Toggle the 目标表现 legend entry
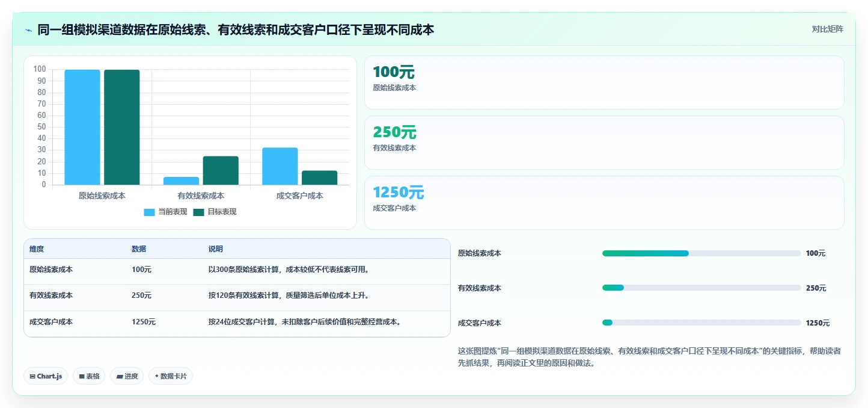868x408 pixels. pos(215,212)
